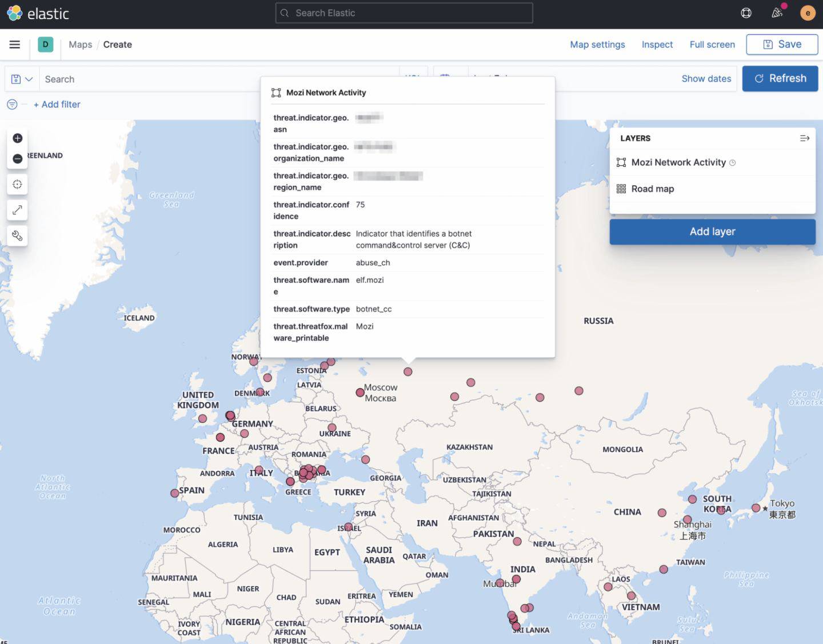Open the map drawing tools wrench icon
Screen dimensions: 823x644
(17, 235)
